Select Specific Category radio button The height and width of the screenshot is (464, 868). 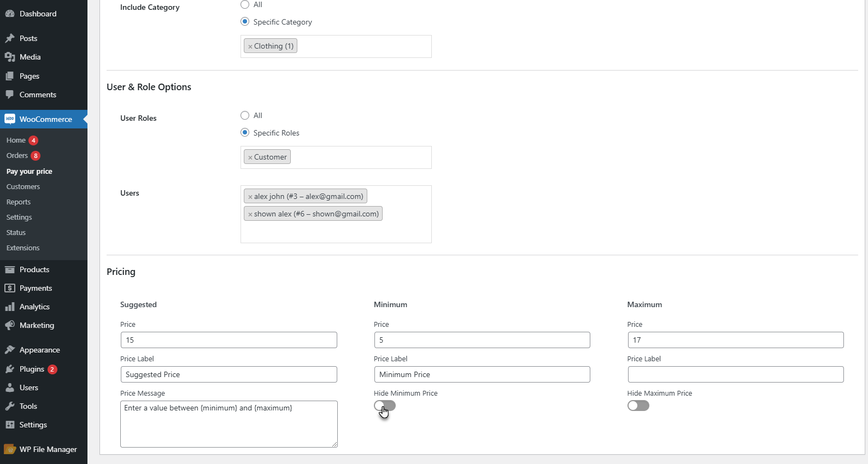point(245,22)
